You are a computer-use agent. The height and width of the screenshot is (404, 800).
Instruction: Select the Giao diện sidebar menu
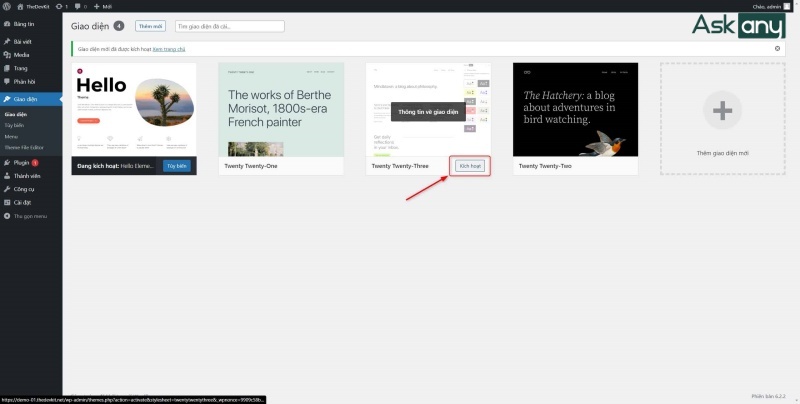click(31, 99)
